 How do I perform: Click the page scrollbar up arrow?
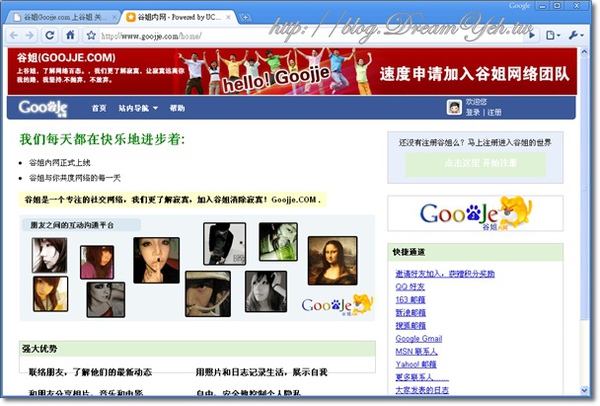pyautogui.click(x=584, y=52)
